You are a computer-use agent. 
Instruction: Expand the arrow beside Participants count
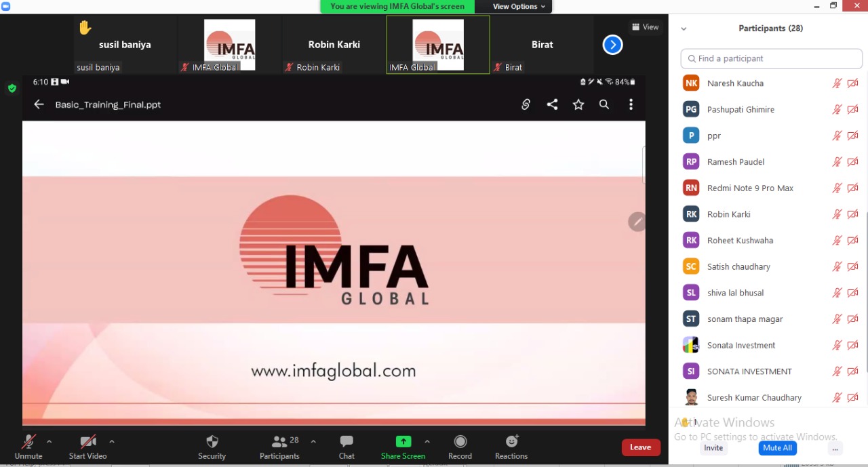313,441
